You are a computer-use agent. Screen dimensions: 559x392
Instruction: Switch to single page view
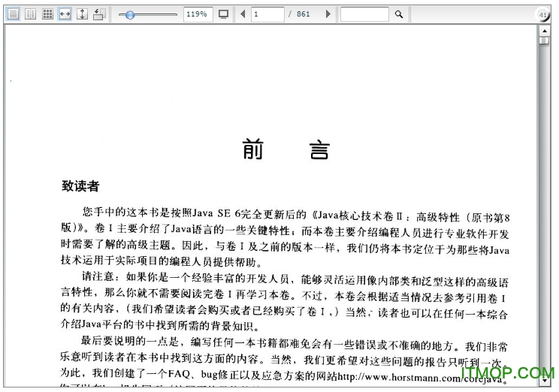click(x=14, y=14)
